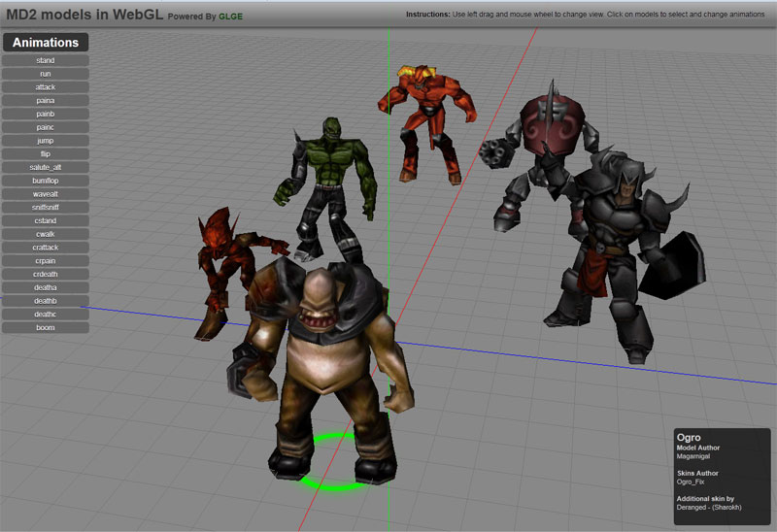Choose the painc animation
777x532 pixels.
[x=46, y=127]
